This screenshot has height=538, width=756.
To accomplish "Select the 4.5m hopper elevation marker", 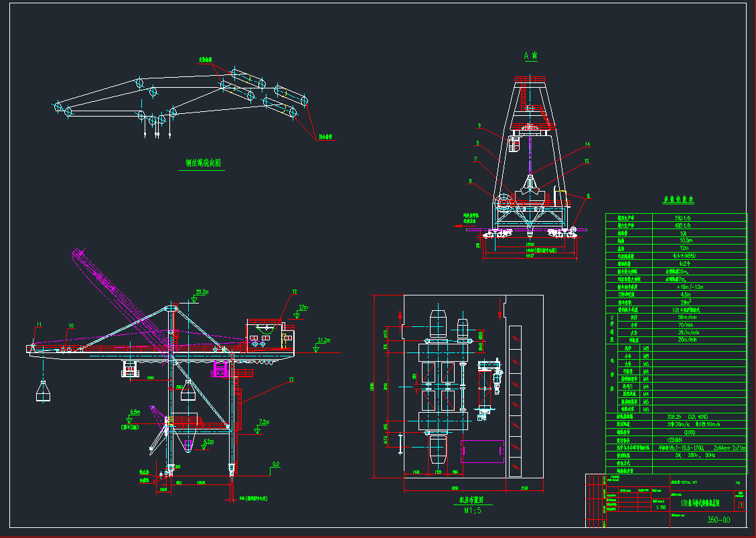I will click(x=208, y=442).
